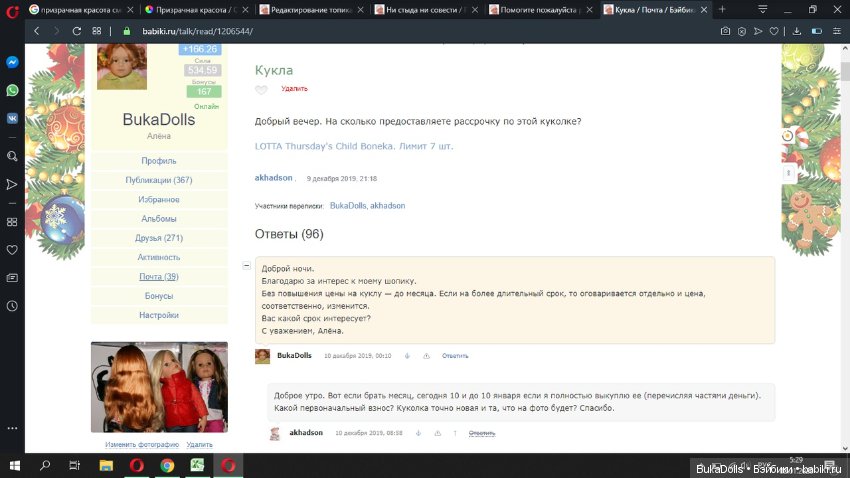Open a new browser tab with plus

pos(723,9)
